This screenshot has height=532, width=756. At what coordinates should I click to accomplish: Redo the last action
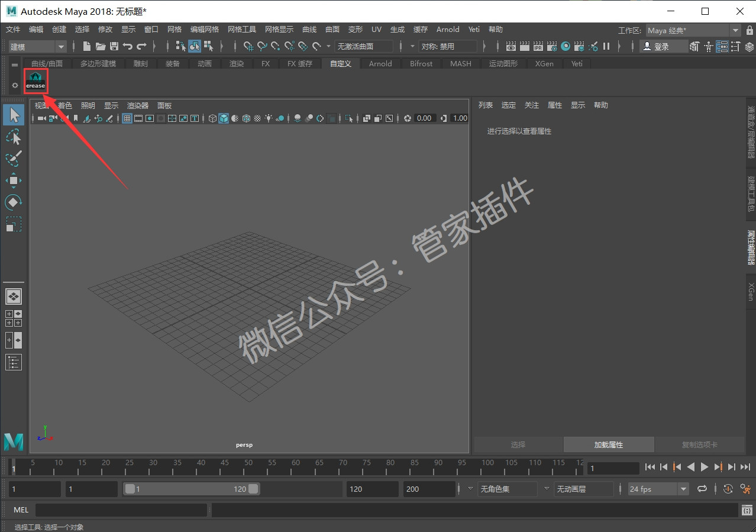point(141,46)
